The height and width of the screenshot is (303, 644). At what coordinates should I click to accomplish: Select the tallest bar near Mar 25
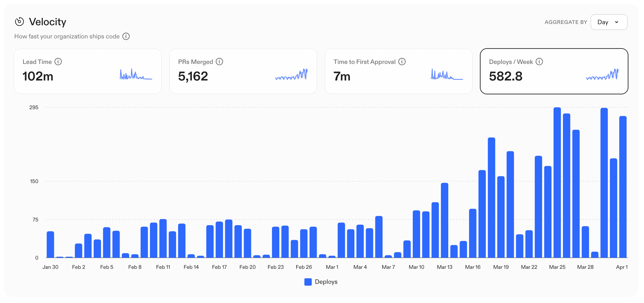[557, 184]
